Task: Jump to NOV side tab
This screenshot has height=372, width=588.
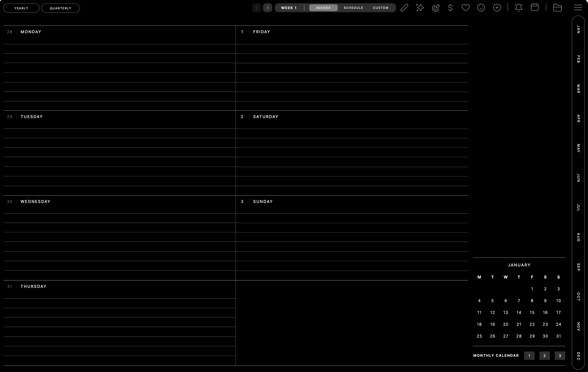Action: (x=578, y=326)
